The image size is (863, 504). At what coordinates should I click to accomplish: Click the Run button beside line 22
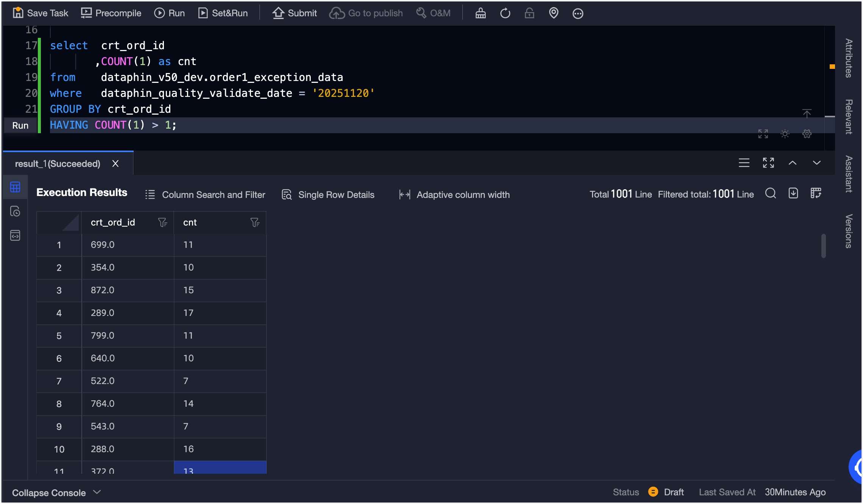click(x=20, y=126)
